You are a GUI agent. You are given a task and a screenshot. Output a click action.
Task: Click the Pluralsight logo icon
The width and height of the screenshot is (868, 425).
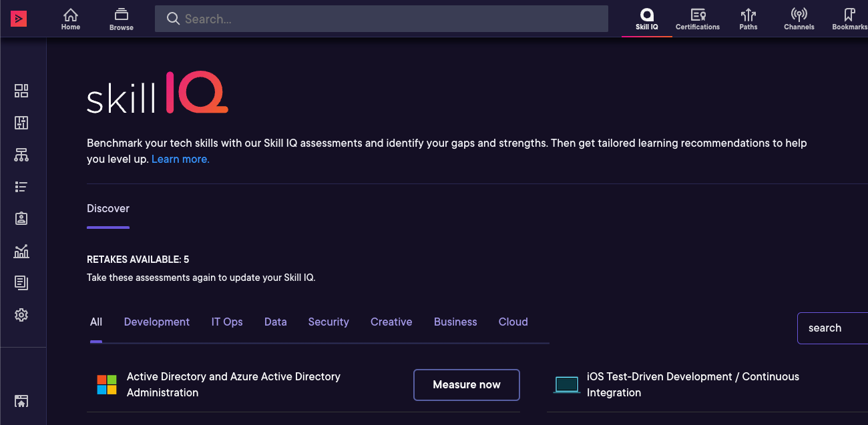pos(19,19)
